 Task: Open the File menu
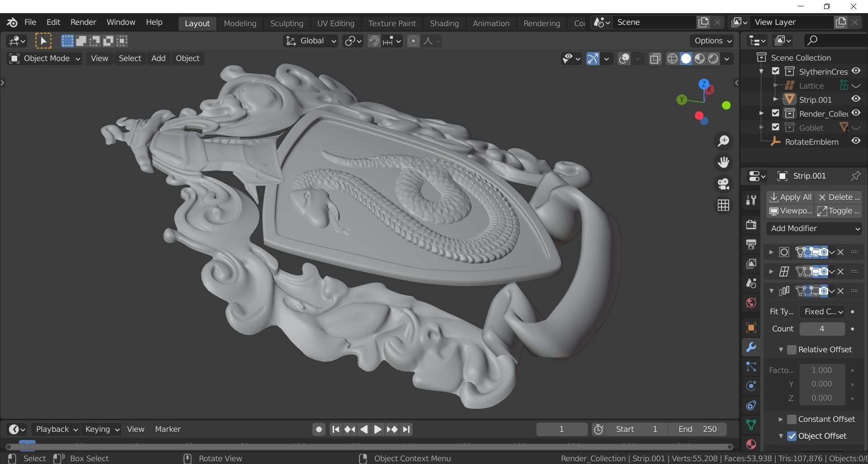(30, 22)
